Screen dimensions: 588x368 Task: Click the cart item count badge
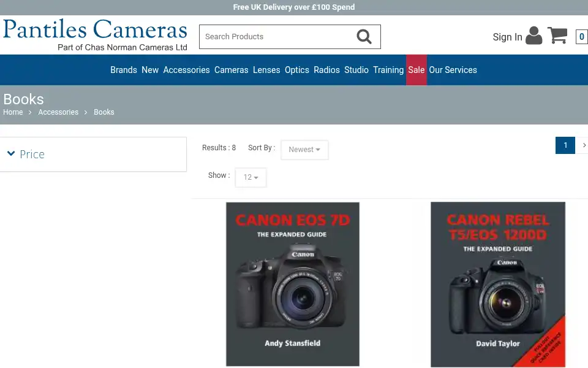coord(582,37)
